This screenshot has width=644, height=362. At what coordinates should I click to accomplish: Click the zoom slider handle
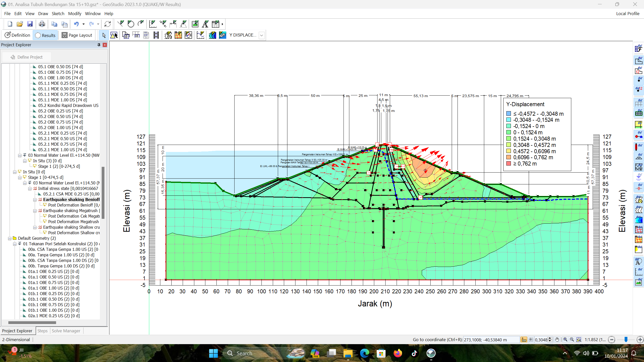click(626, 340)
